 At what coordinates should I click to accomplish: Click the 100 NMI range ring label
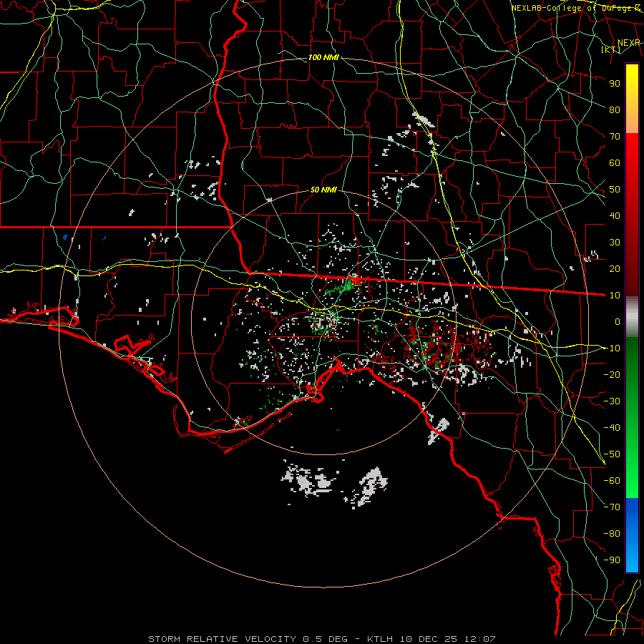[323, 57]
